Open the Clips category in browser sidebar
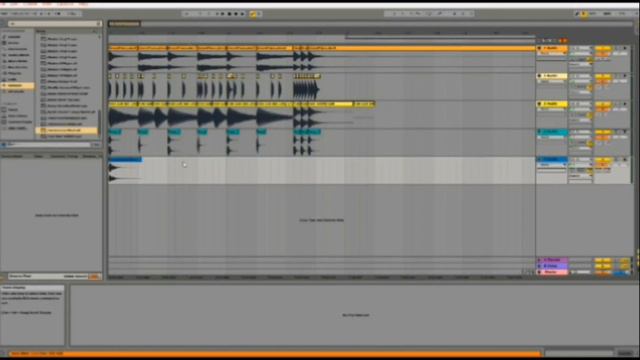640x360 pixels. tap(13, 80)
